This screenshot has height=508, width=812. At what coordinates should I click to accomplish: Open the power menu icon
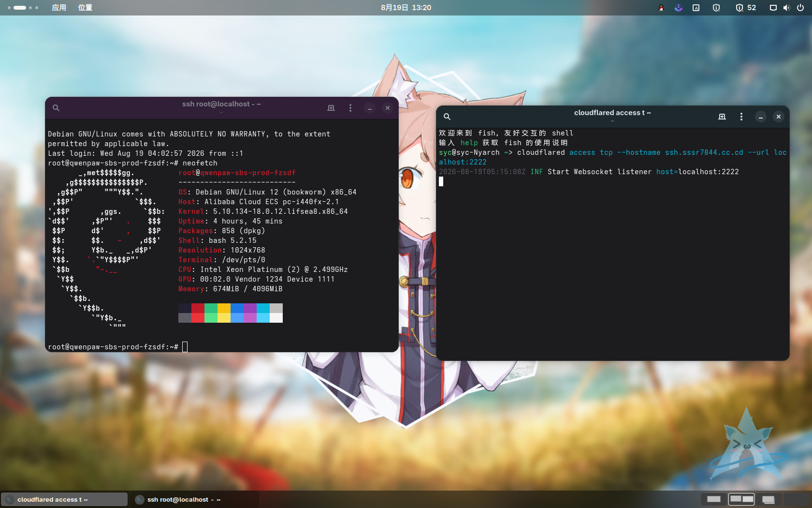(x=800, y=8)
